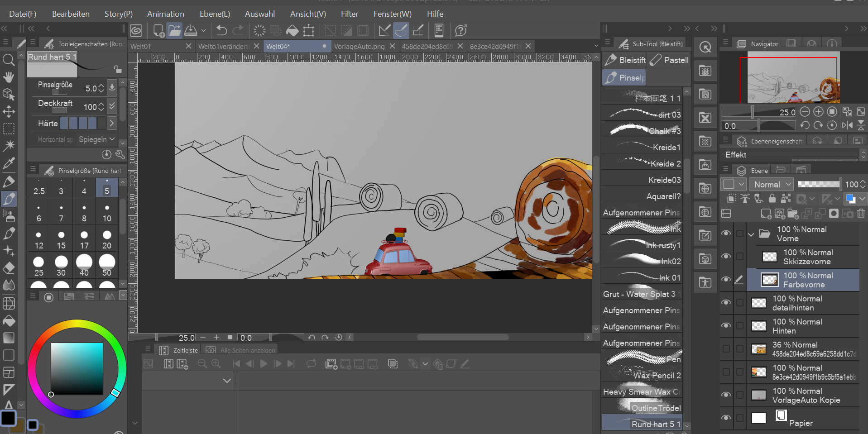
Task: Select the Auto select wand tool
Action: (x=9, y=146)
